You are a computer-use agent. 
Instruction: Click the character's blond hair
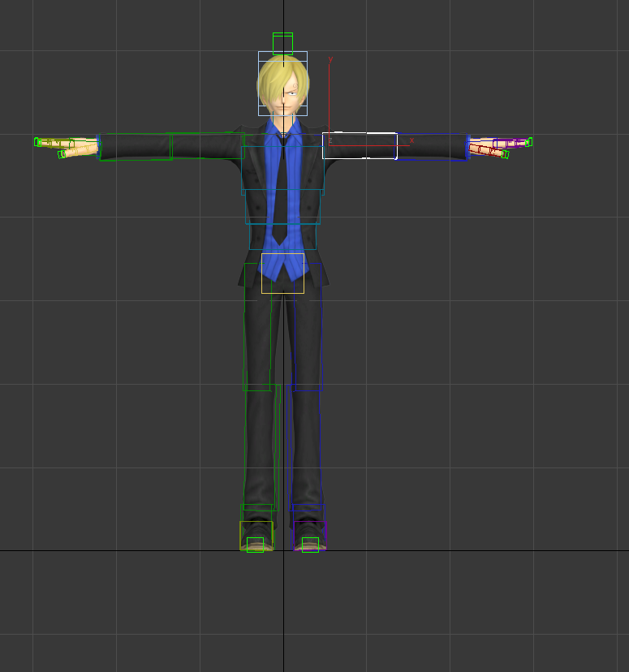coord(271,80)
